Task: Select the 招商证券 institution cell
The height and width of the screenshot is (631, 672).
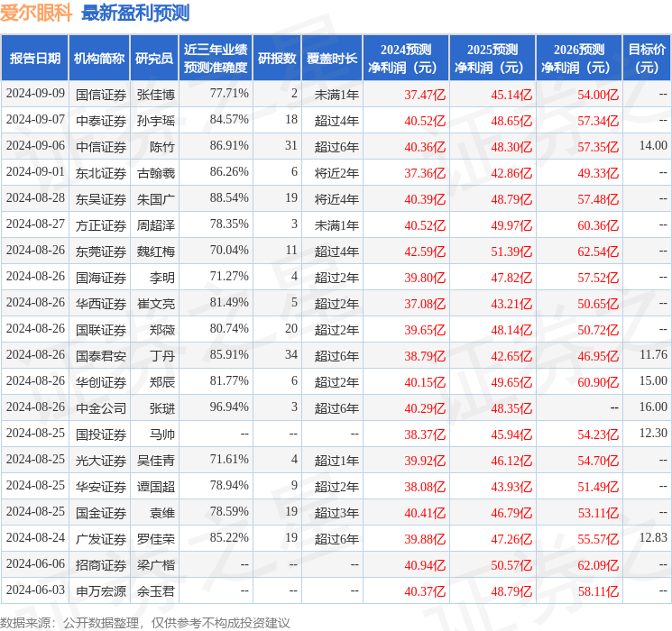Action: (x=101, y=565)
